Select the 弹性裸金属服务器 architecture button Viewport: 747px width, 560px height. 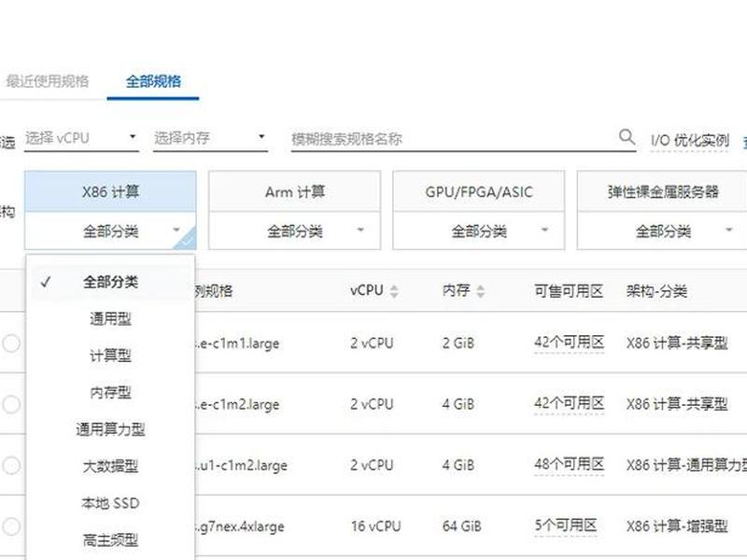(663, 192)
